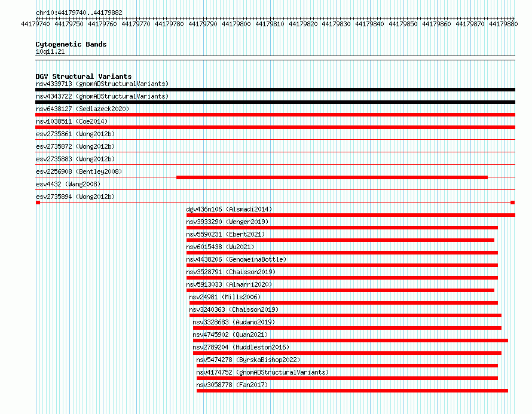Viewport: 532px width, 414px height.
Task: Open nsv2789204 (Huddleston2016) variant
Action: click(241, 347)
